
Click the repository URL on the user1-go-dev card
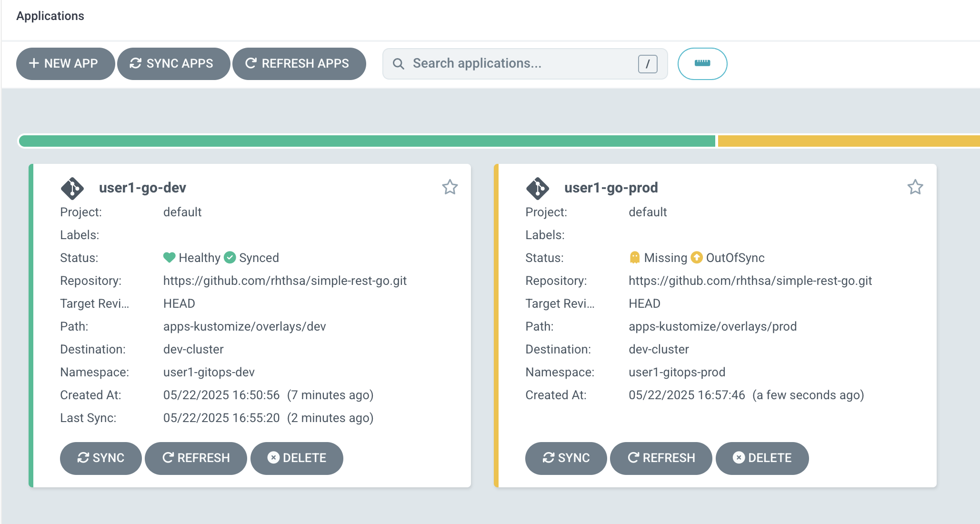[x=285, y=281]
